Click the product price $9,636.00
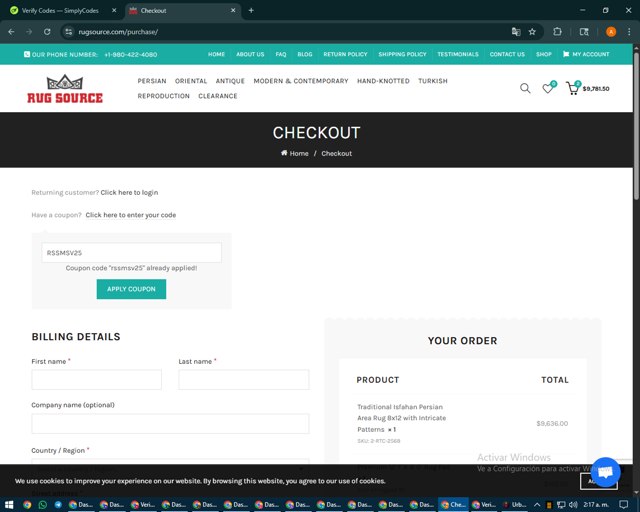The height and width of the screenshot is (512, 640). [552, 423]
